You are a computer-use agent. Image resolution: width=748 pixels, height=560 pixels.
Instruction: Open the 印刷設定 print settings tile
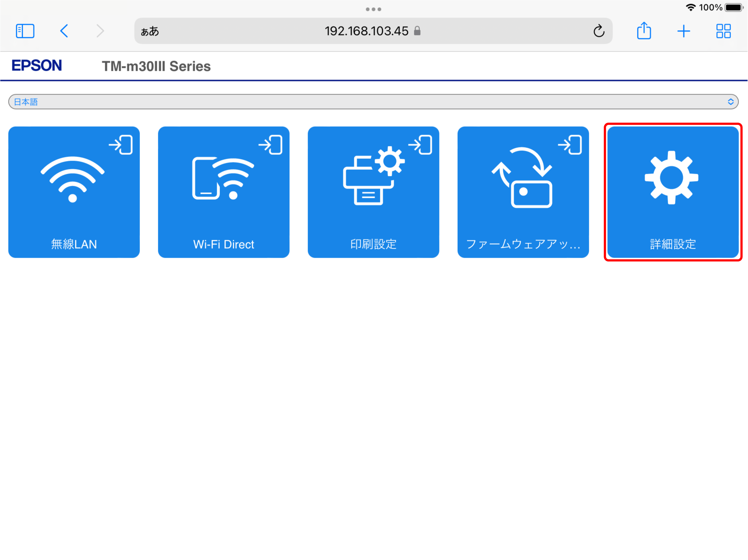pos(373,192)
